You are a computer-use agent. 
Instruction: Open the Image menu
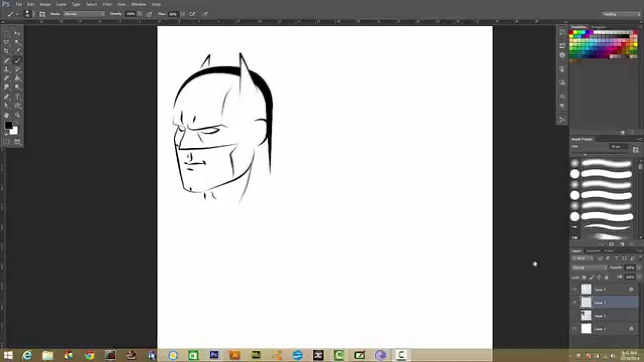pos(45,4)
